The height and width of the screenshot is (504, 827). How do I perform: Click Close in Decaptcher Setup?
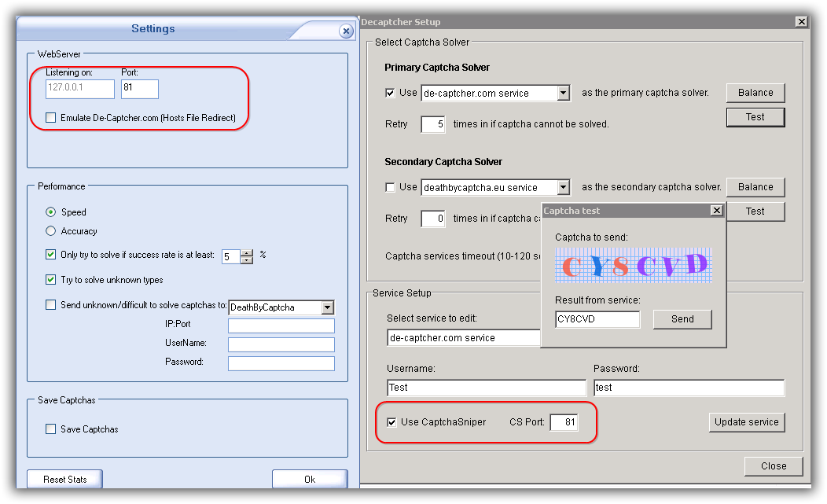(774, 466)
